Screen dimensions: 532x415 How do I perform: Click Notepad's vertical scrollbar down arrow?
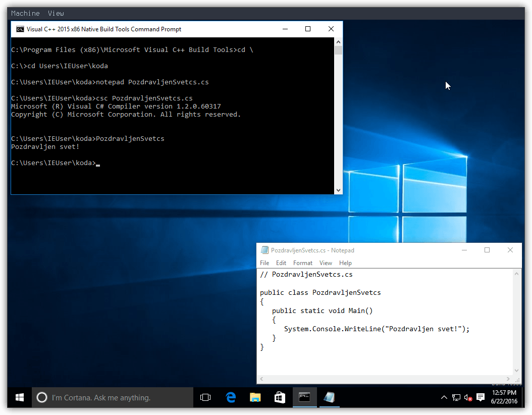coord(517,371)
